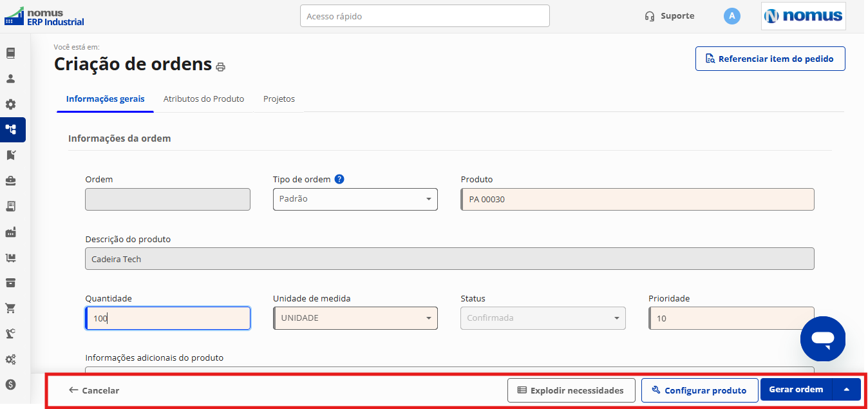Open the briefcase sidebar icon

[x=10, y=180]
